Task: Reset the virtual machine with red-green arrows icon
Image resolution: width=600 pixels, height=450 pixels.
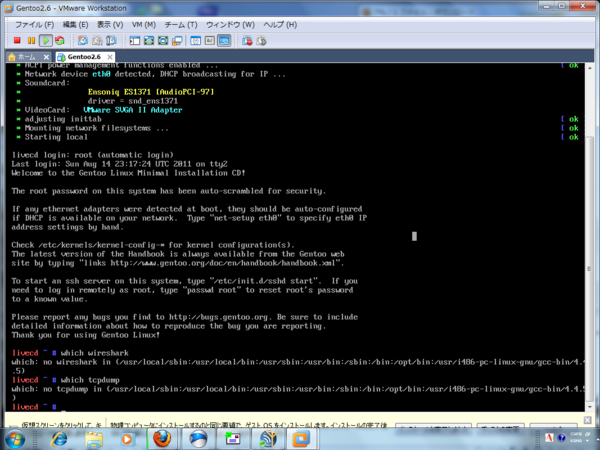Action: (x=60, y=41)
